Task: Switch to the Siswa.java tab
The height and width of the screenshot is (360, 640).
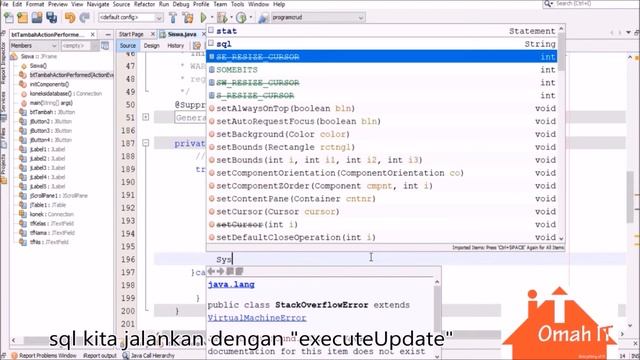Action: [x=182, y=34]
